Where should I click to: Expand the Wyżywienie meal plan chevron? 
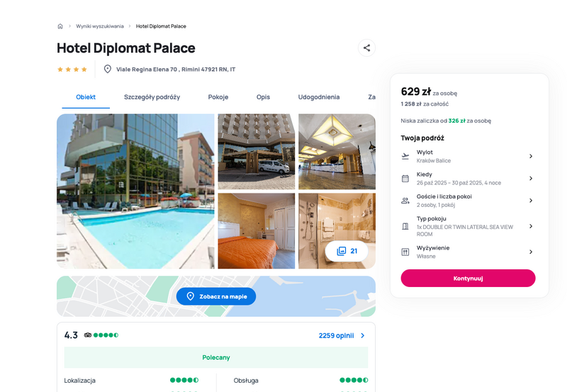(531, 252)
